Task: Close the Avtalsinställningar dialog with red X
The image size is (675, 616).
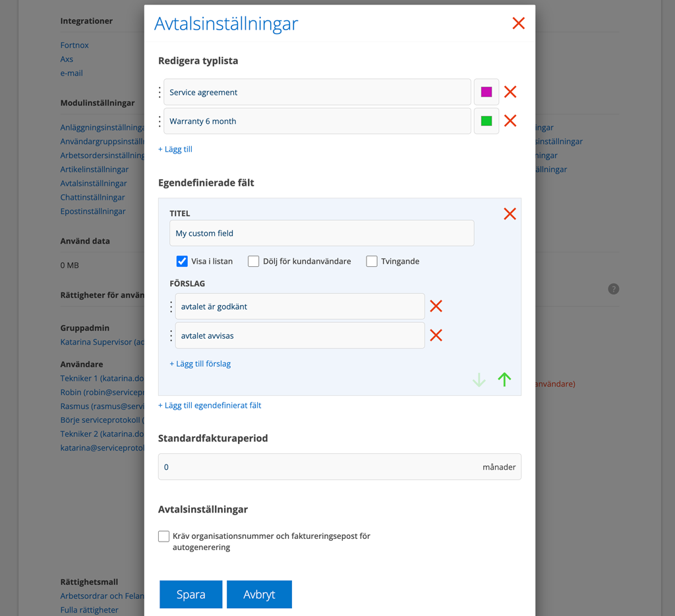Action: tap(518, 23)
